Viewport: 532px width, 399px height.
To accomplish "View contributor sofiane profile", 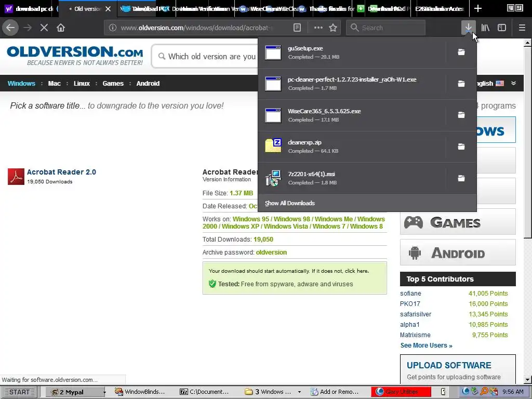I will (410, 294).
